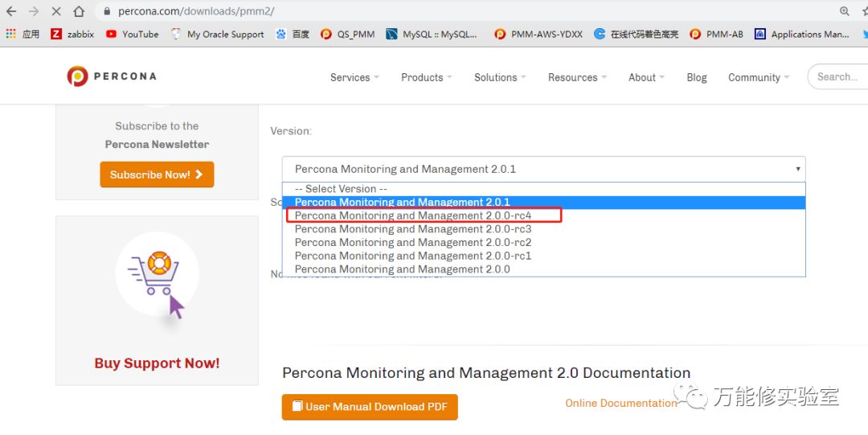Select the 2.0.0-rc2 version option

(x=543, y=242)
